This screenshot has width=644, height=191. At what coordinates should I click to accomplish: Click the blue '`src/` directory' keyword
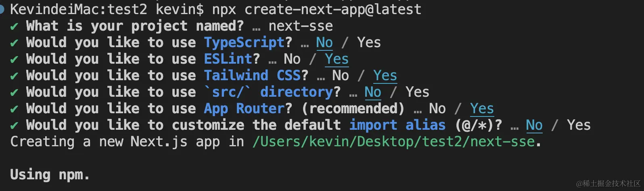[x=268, y=92]
